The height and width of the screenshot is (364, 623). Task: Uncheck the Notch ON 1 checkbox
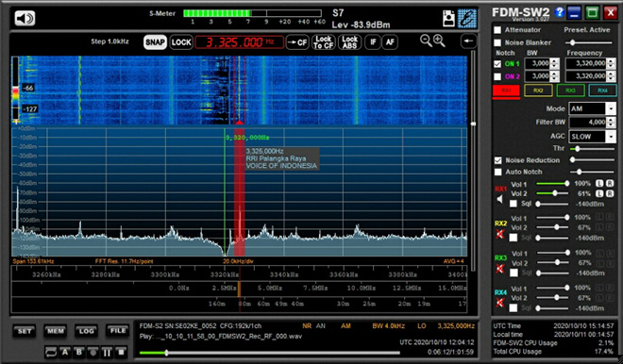tap(497, 63)
